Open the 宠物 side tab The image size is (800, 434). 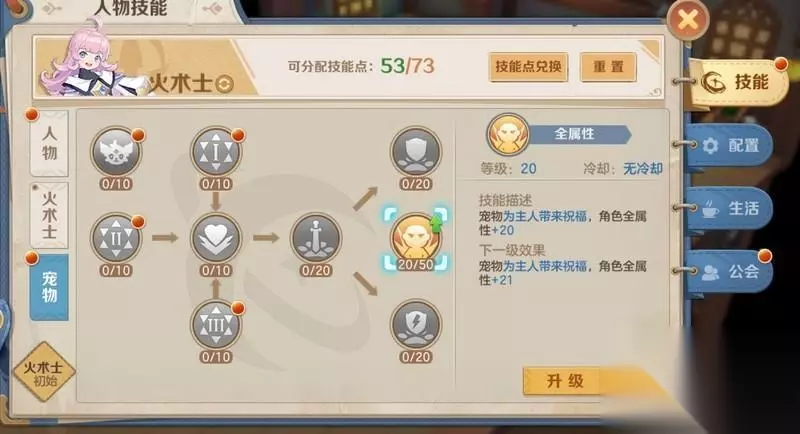click(49, 287)
